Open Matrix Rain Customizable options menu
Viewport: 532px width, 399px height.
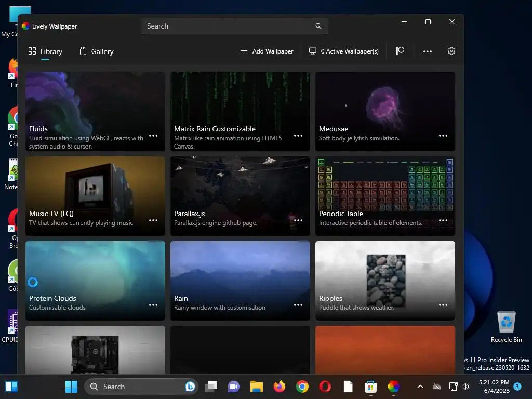[x=298, y=136]
